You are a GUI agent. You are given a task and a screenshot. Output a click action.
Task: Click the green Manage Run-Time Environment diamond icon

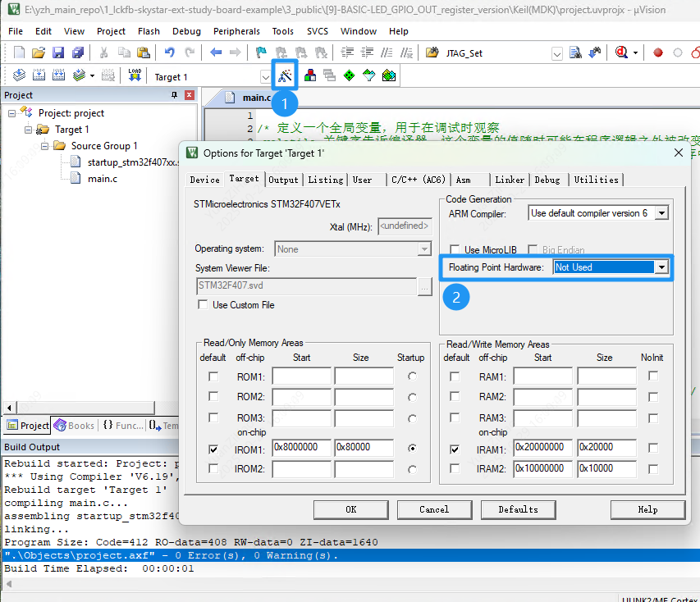point(350,76)
